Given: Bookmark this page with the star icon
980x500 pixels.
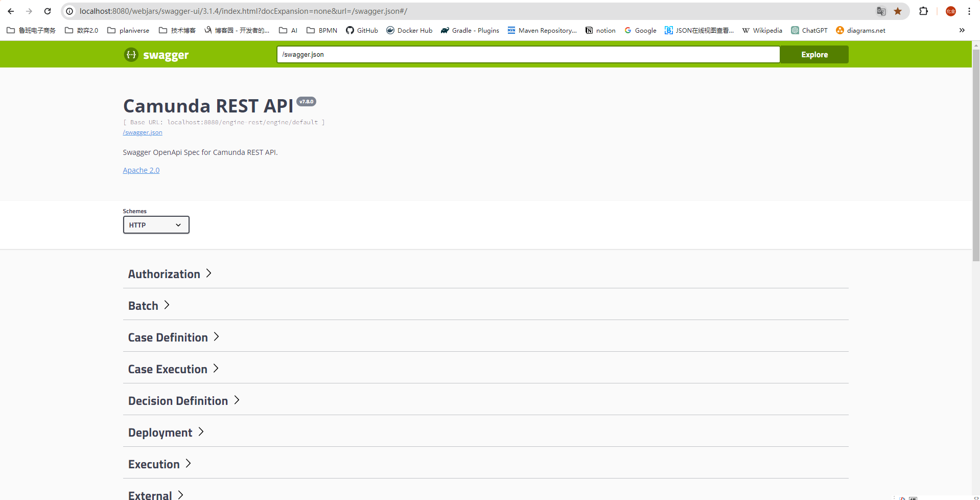Looking at the screenshot, I should [x=898, y=11].
